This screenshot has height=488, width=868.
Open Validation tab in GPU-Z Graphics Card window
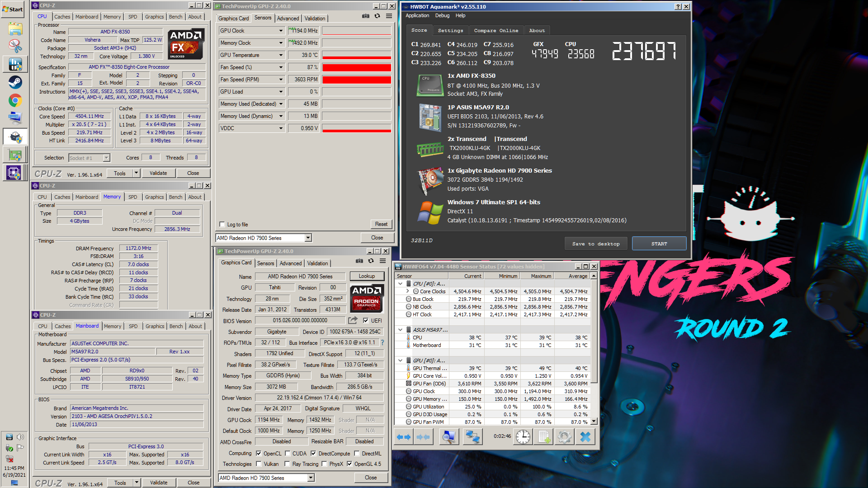click(317, 263)
